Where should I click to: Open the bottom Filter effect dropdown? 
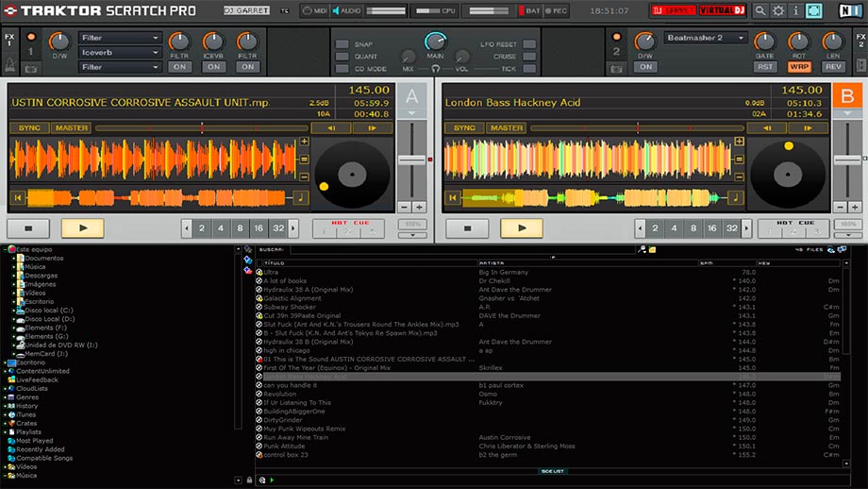pyautogui.click(x=120, y=67)
